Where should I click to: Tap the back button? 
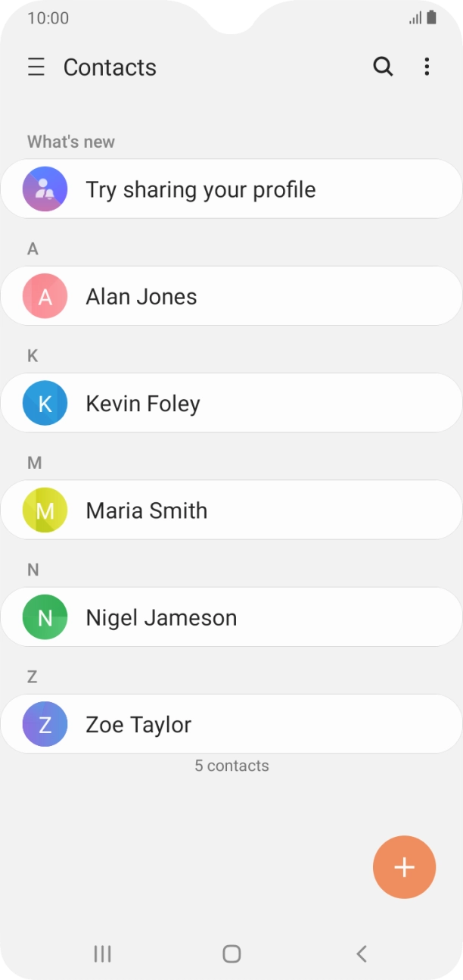pos(361,953)
